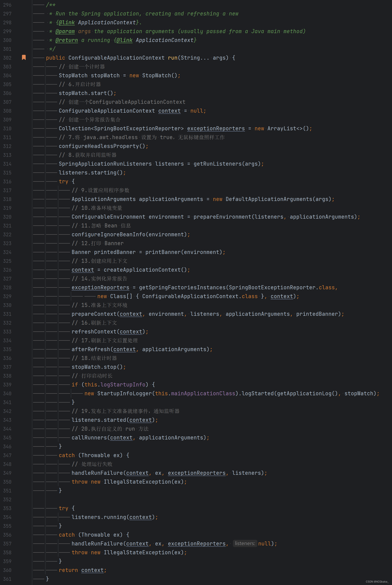Click the bookmark icon at line 302
Image resolution: width=392 pixels, height=585 pixels.
pos(24,58)
